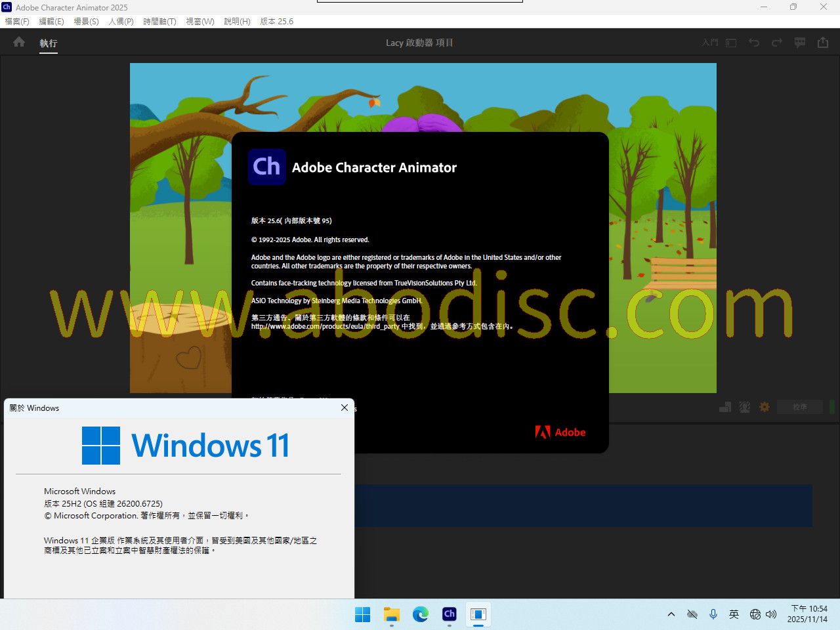Open the volume speaker control in taskbar

771,614
